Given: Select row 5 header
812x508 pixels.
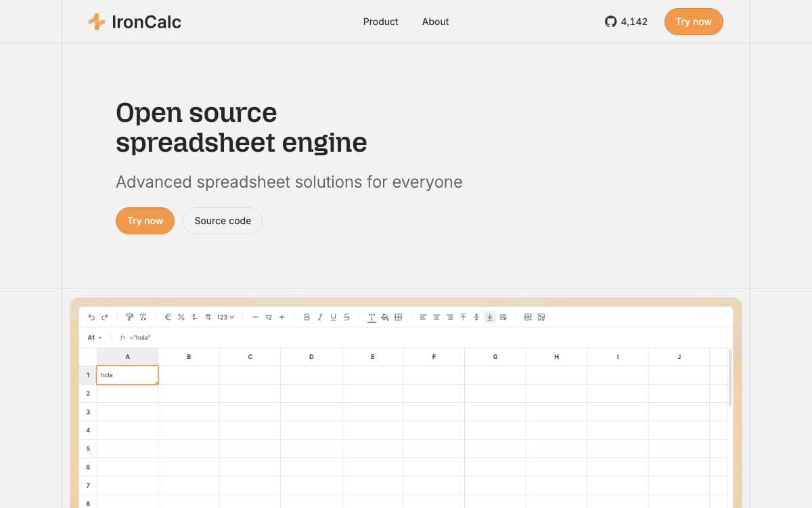Looking at the screenshot, I should [x=88, y=448].
